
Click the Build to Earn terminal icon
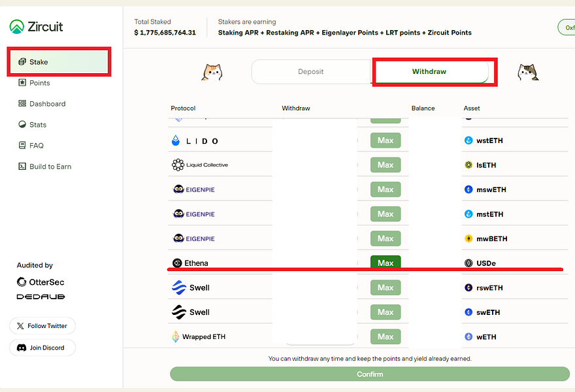pos(22,166)
